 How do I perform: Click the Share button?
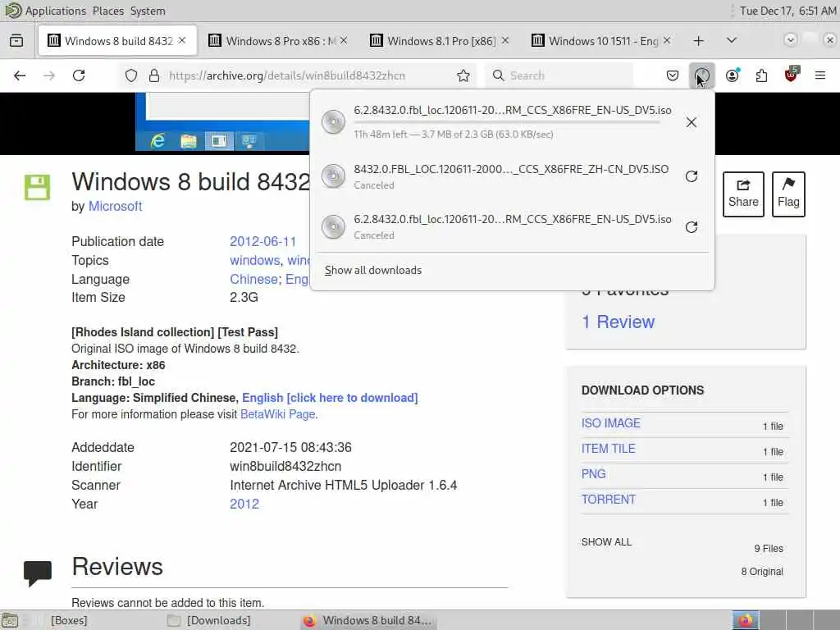pyautogui.click(x=743, y=194)
